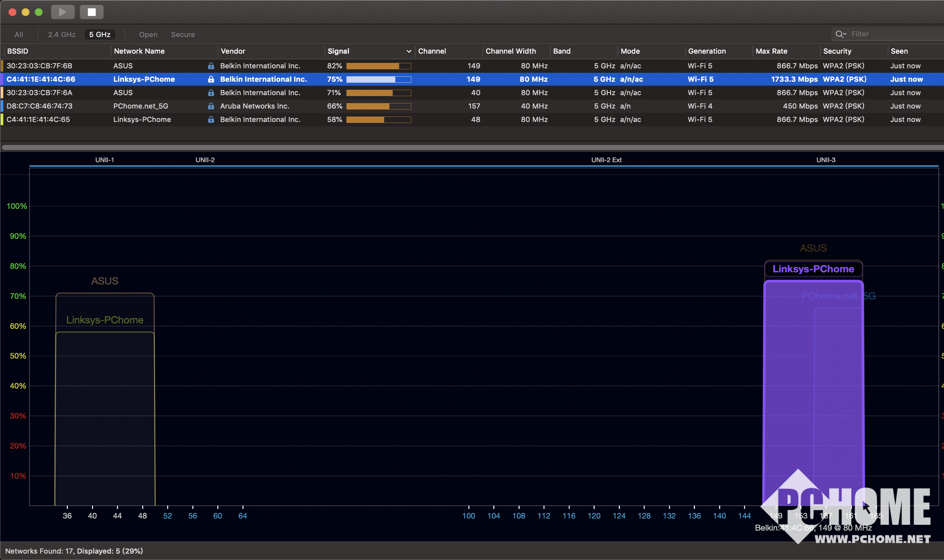Sort by the Network Name column header
This screenshot has height=560, width=944.
pyautogui.click(x=139, y=51)
